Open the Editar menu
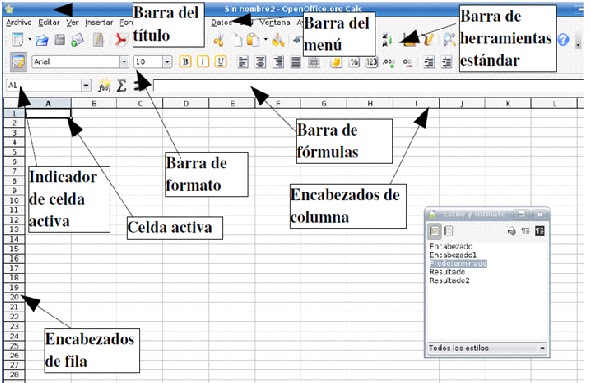 (x=49, y=23)
